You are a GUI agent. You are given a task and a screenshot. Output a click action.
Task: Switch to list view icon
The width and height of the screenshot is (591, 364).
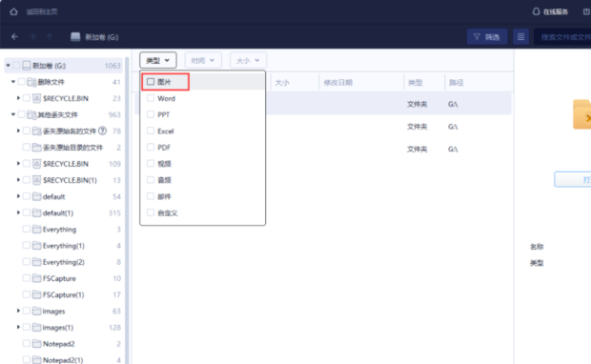pyautogui.click(x=520, y=36)
